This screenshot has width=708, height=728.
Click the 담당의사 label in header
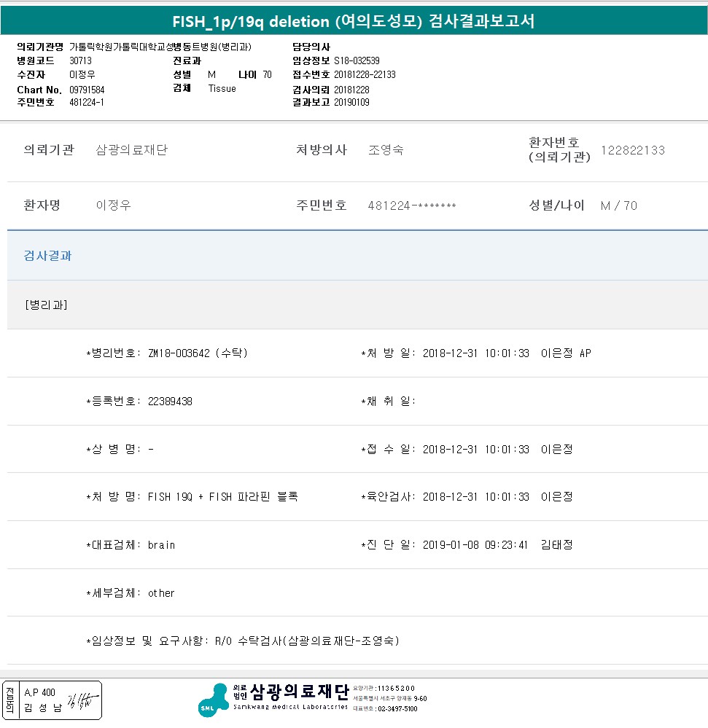click(x=311, y=47)
